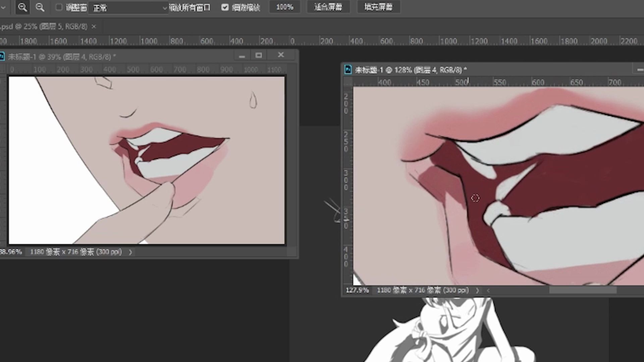Click the 38.96% zoom field in status bar
This screenshot has width=644, height=362.
click(x=11, y=252)
